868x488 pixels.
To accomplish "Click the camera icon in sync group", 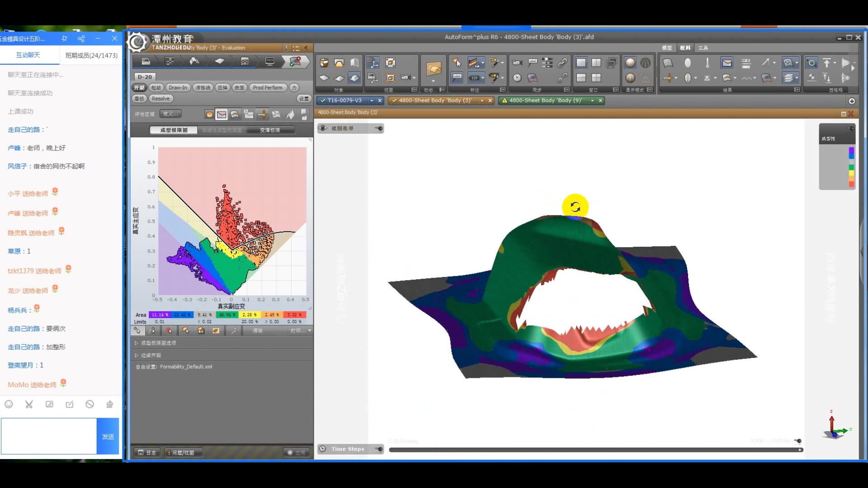I will click(517, 63).
